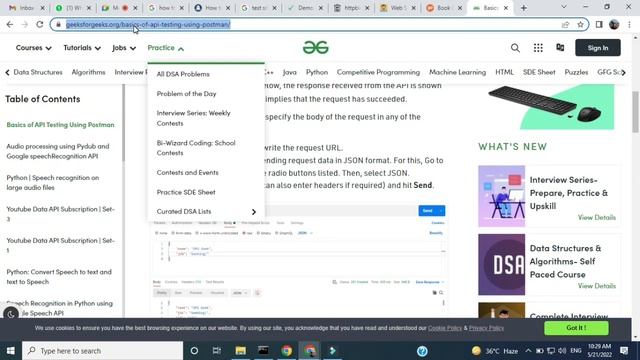Viewport: 640px width, 360px height.
Task: Open Windows Start menu
Action: 11,351
